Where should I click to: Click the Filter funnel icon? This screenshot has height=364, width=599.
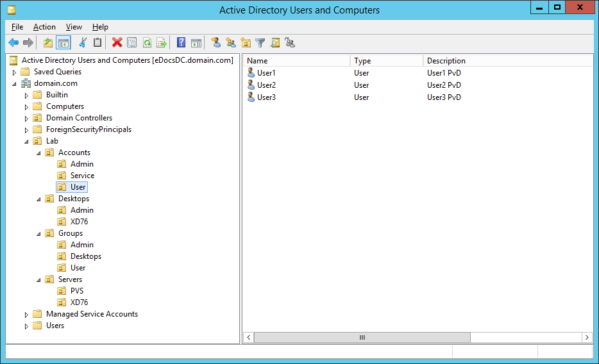click(260, 43)
